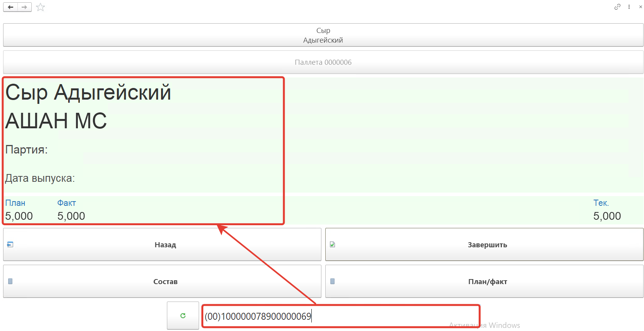644x331 pixels.
Task: Click the forward navigation arrow
Action: point(24,7)
